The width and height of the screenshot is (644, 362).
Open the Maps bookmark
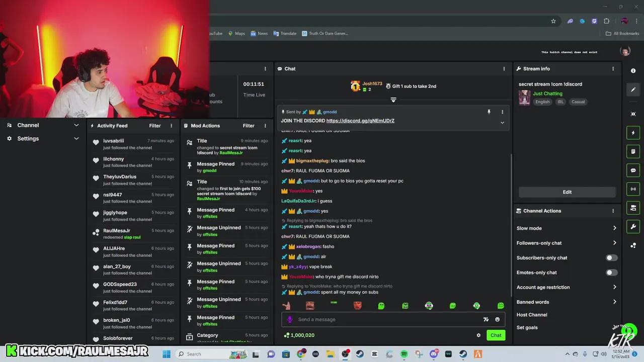click(x=236, y=34)
